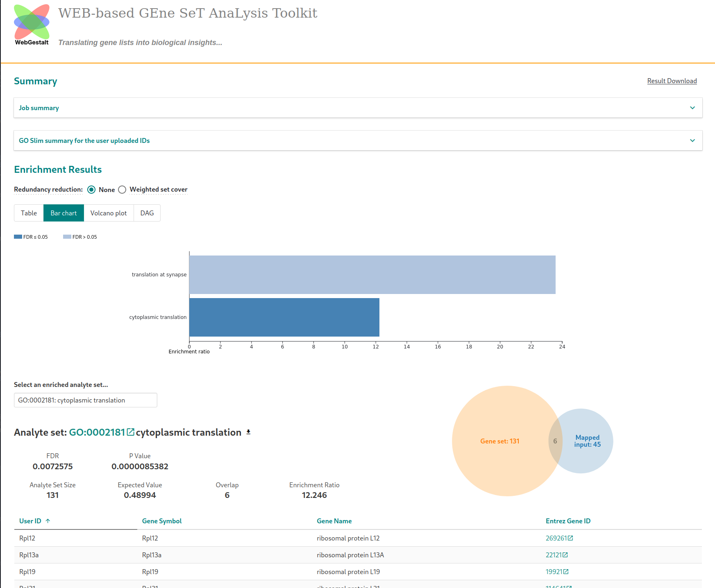
Task: Sort by Gene Symbol column header
Action: tap(162, 521)
